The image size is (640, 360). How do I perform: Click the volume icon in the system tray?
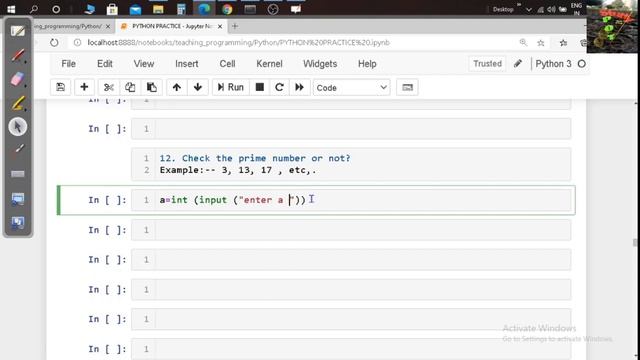click(551, 9)
